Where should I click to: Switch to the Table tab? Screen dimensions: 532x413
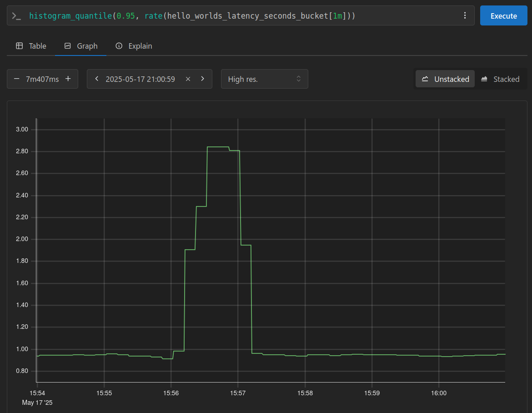coord(31,46)
